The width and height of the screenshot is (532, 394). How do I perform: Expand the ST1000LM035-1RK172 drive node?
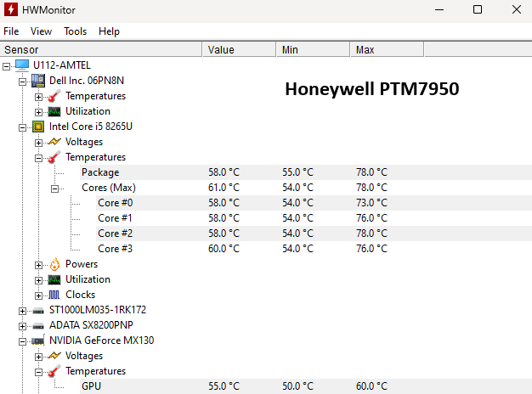[23, 310]
